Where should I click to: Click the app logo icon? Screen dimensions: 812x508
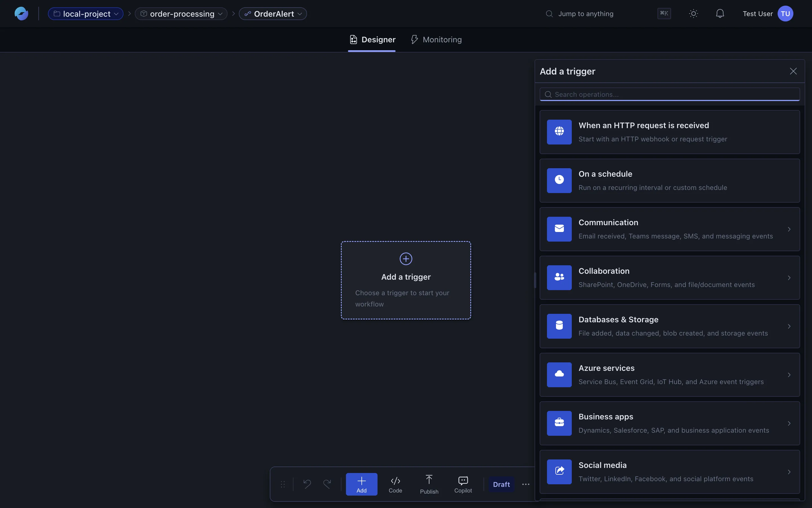21,14
